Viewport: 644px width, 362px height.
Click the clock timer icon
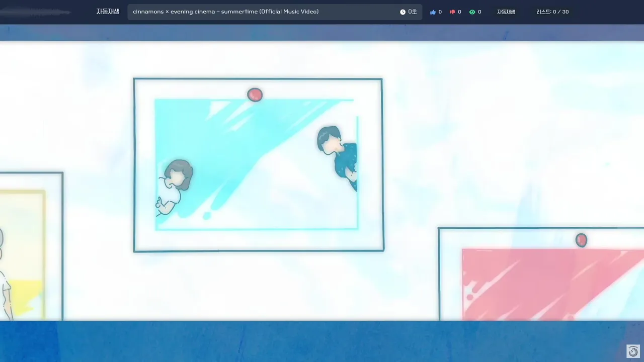(x=403, y=12)
